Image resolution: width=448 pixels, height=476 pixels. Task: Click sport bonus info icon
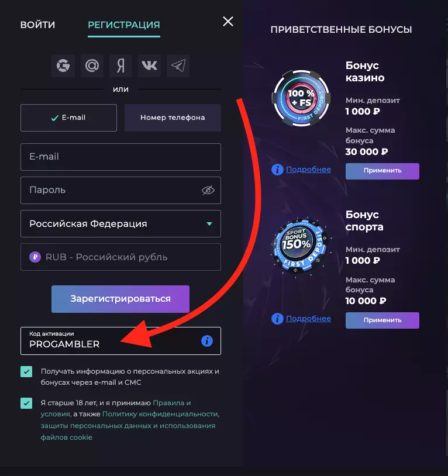tap(277, 319)
